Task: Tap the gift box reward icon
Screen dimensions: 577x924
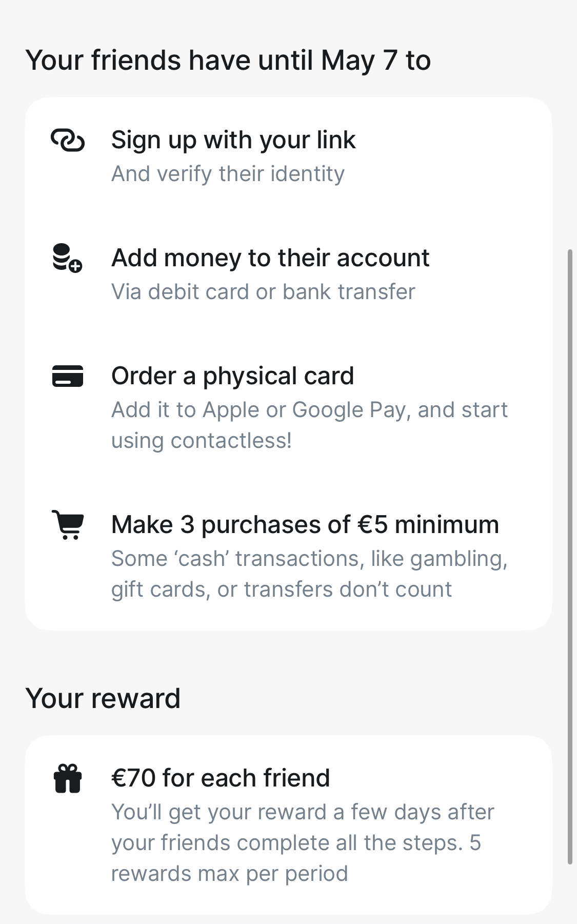Action: [x=68, y=778]
